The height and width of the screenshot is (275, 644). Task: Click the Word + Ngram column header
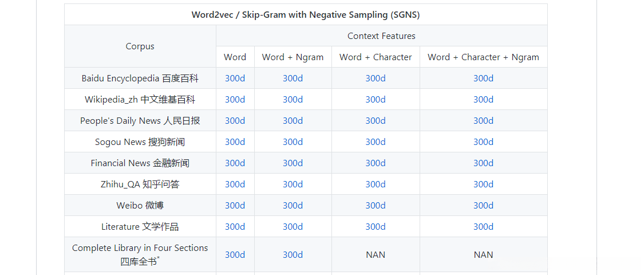pyautogui.click(x=293, y=57)
